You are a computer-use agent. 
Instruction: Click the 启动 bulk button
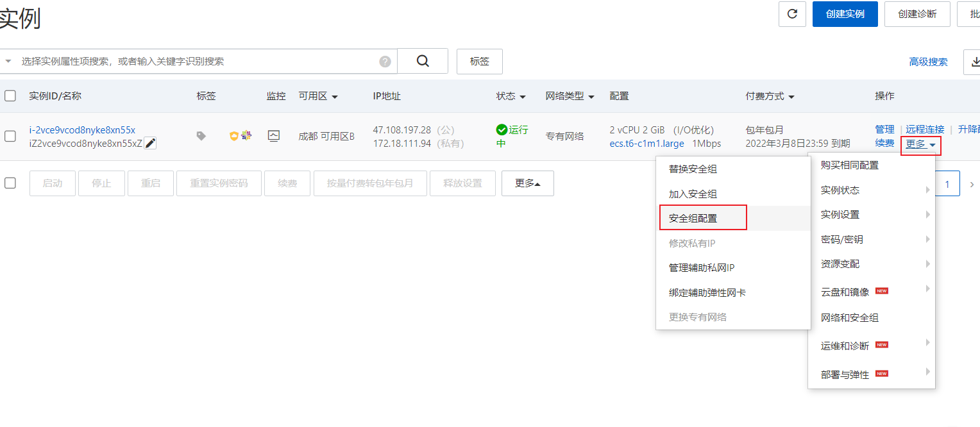pos(53,183)
